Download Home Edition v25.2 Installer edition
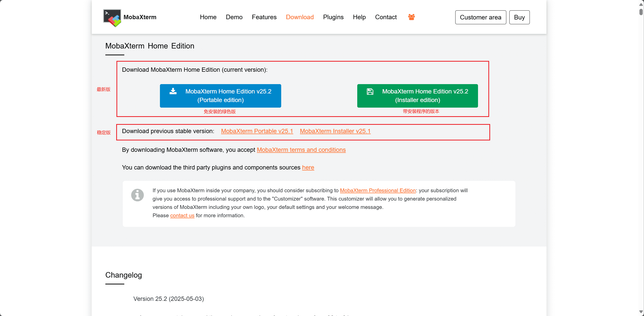The height and width of the screenshot is (316, 644). [417, 96]
